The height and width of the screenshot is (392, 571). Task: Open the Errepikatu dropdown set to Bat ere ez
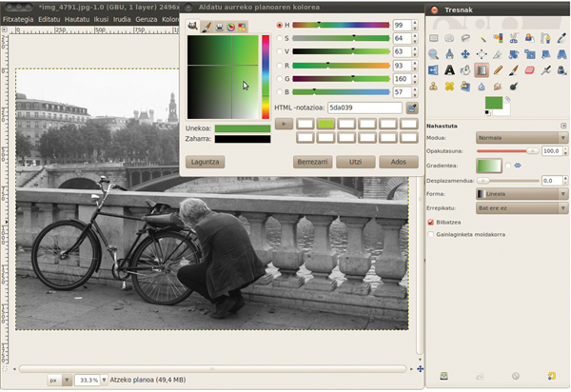[522, 208]
